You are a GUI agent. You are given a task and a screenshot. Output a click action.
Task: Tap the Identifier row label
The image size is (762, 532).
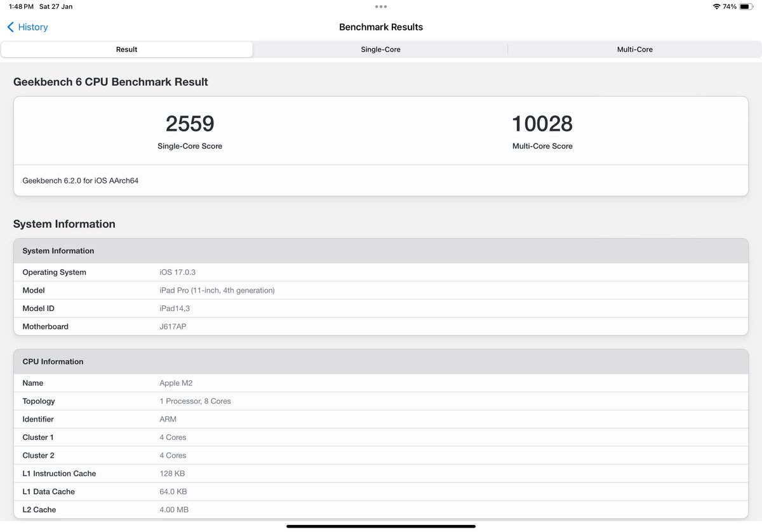tap(38, 420)
